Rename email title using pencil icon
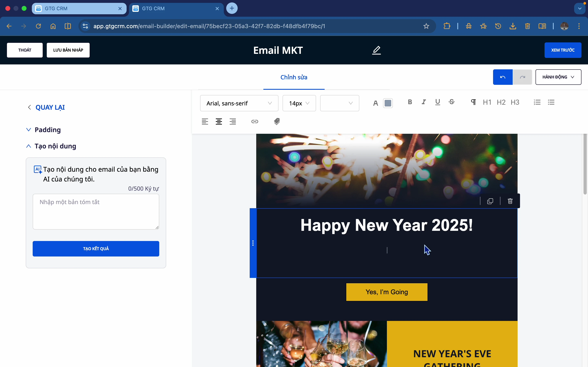This screenshot has height=367, width=588. [x=376, y=50]
